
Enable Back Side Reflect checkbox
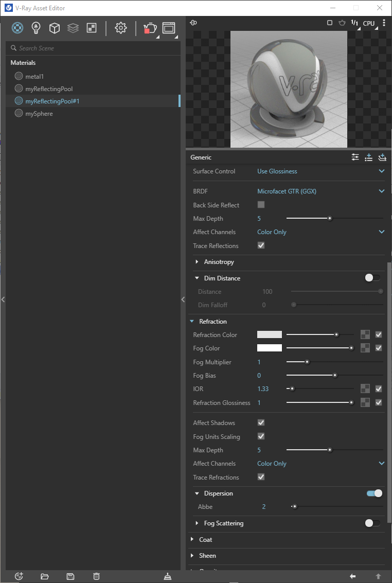pos(261,204)
